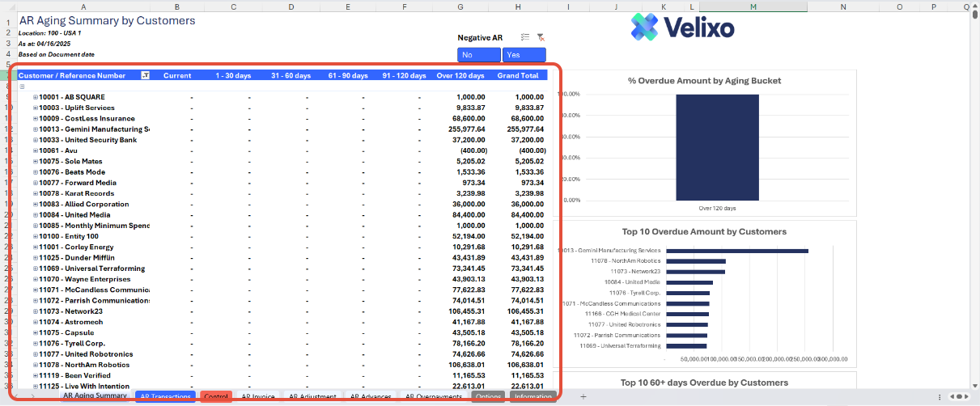Screen dimensions: 980x406
Task: Click the '1 - 30 days' column heading
Action: tap(233, 75)
